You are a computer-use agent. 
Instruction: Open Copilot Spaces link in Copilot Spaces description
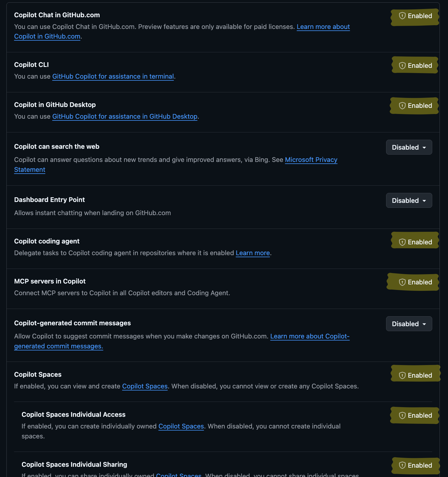[x=145, y=386]
